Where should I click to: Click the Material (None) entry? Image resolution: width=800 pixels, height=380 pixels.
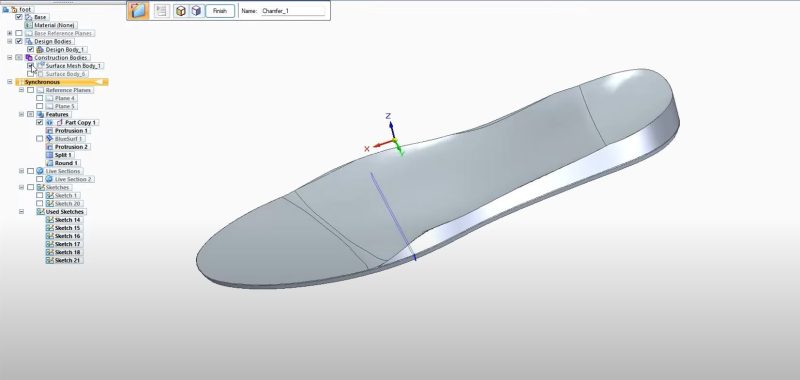point(55,25)
